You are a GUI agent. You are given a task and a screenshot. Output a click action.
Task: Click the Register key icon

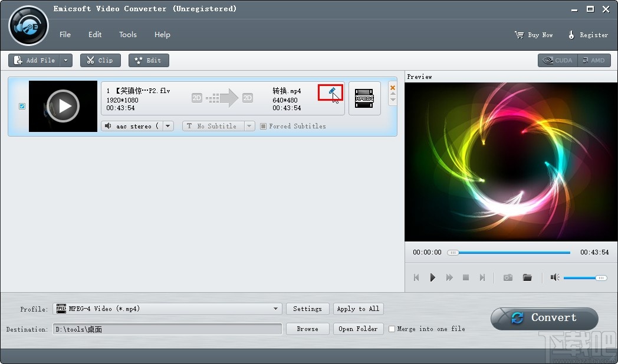[571, 35]
